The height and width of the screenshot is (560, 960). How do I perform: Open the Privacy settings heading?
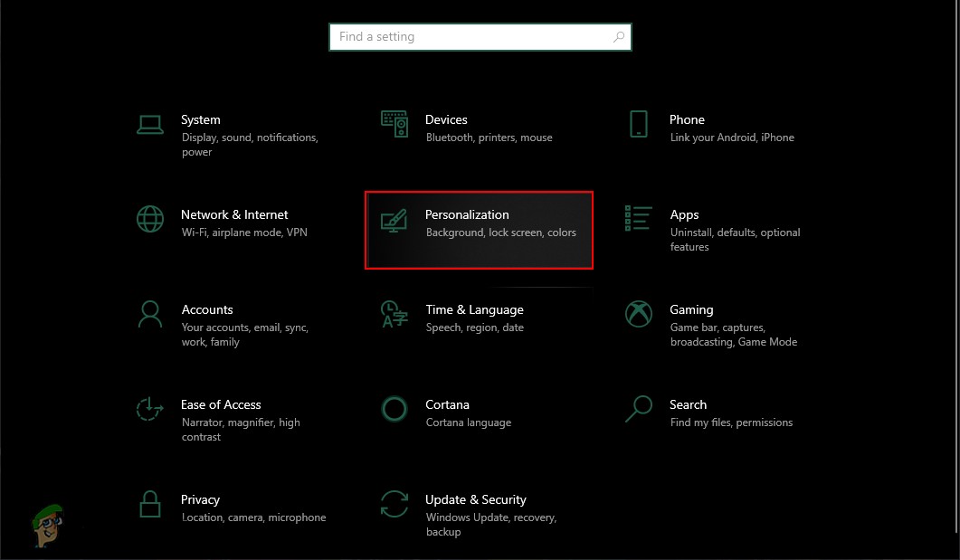coord(200,500)
